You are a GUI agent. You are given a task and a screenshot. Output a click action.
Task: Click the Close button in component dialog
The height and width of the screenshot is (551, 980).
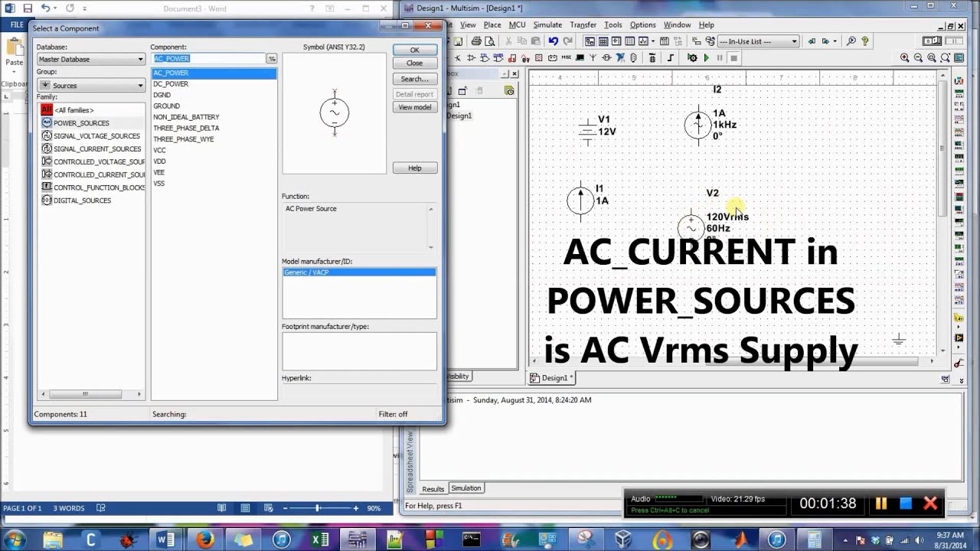414,63
